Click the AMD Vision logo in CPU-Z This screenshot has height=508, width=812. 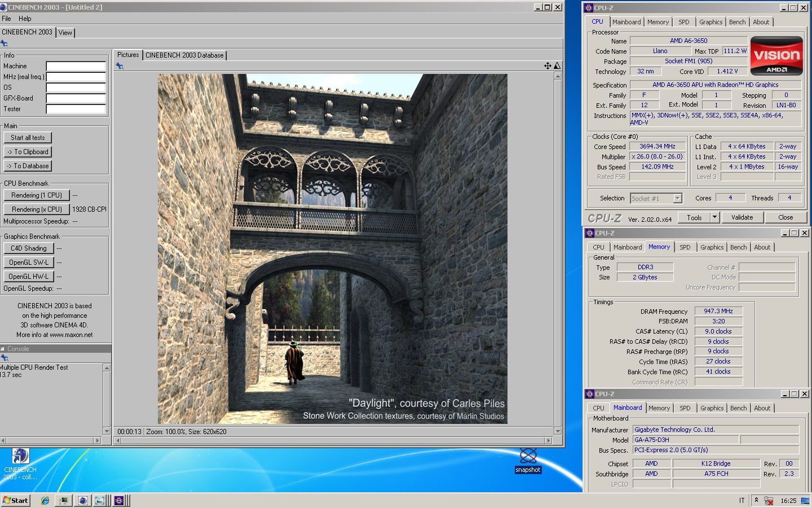776,56
